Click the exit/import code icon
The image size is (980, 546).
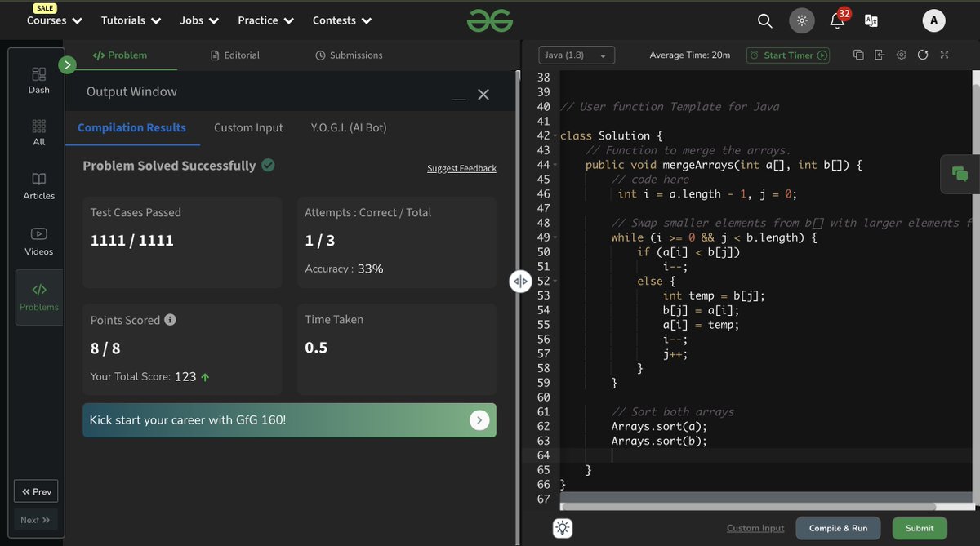click(880, 55)
